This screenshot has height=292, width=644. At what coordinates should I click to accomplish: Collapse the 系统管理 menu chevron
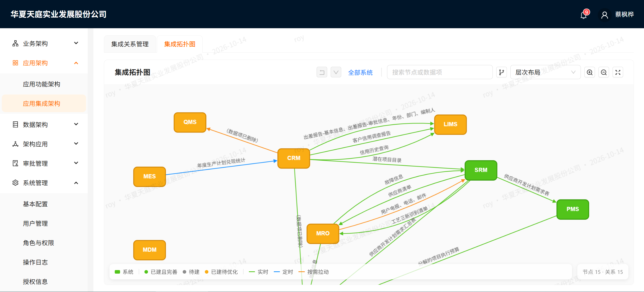click(76, 183)
